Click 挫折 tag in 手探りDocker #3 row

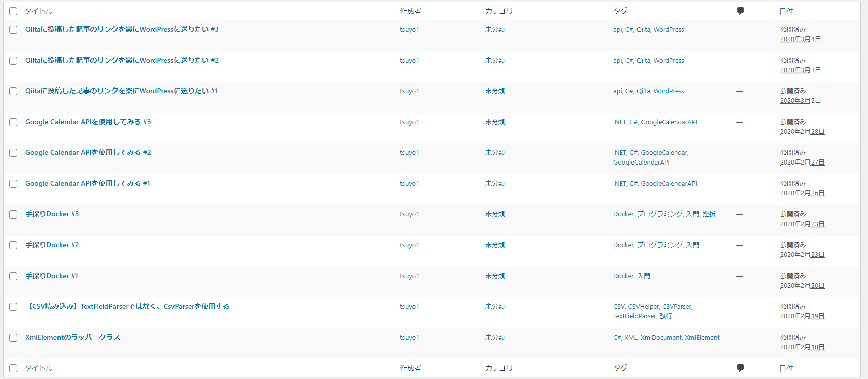(x=709, y=214)
